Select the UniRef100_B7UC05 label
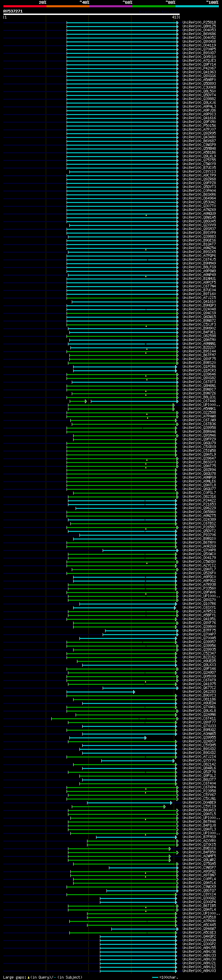The image size is (222, 980). (x=199, y=168)
